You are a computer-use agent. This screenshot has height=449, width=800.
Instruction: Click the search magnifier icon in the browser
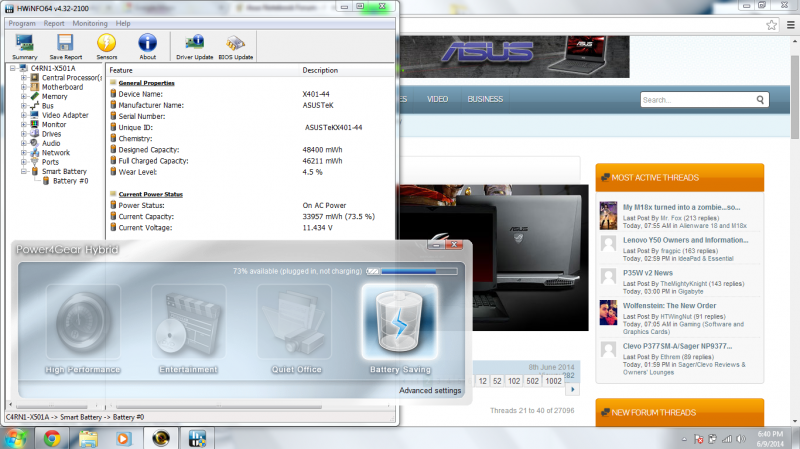760,99
